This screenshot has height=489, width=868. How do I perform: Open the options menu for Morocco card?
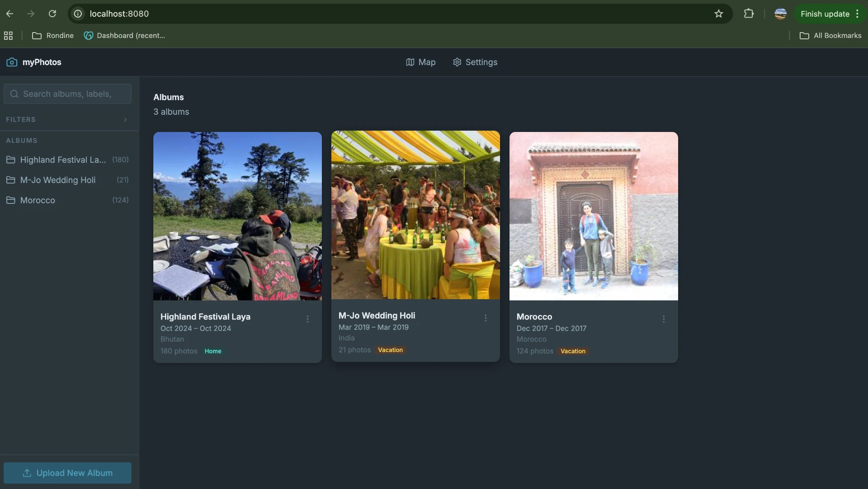click(x=664, y=319)
